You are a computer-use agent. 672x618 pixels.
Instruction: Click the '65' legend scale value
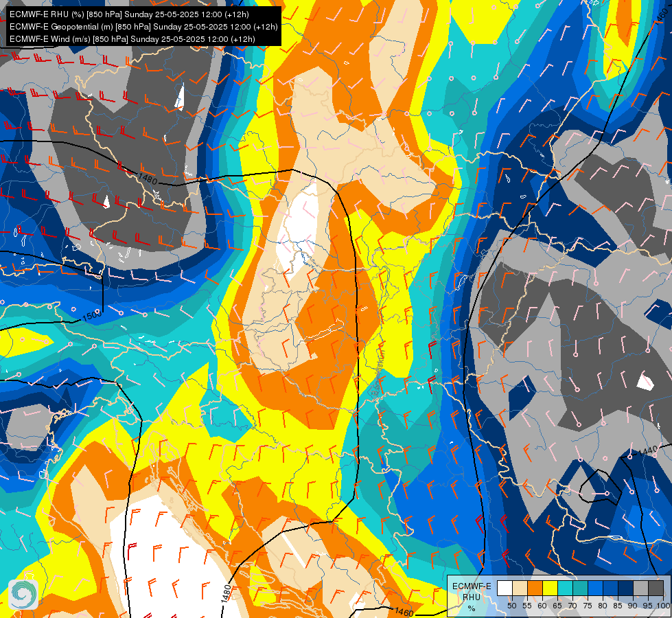[557, 606]
